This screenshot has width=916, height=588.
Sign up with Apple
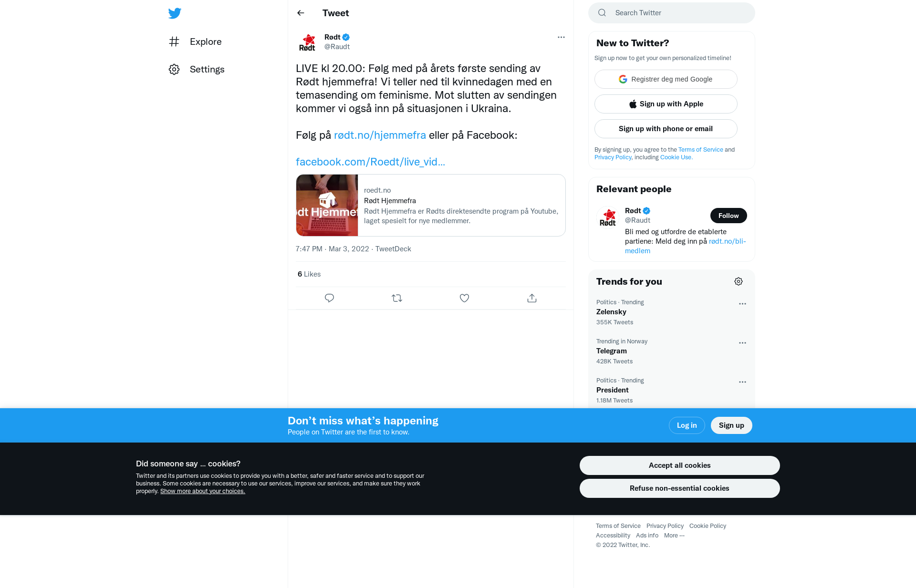pyautogui.click(x=666, y=104)
